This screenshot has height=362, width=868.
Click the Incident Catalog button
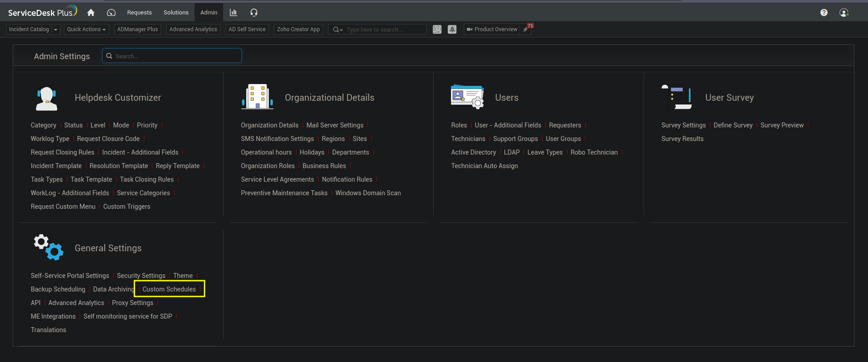pyautogui.click(x=29, y=29)
